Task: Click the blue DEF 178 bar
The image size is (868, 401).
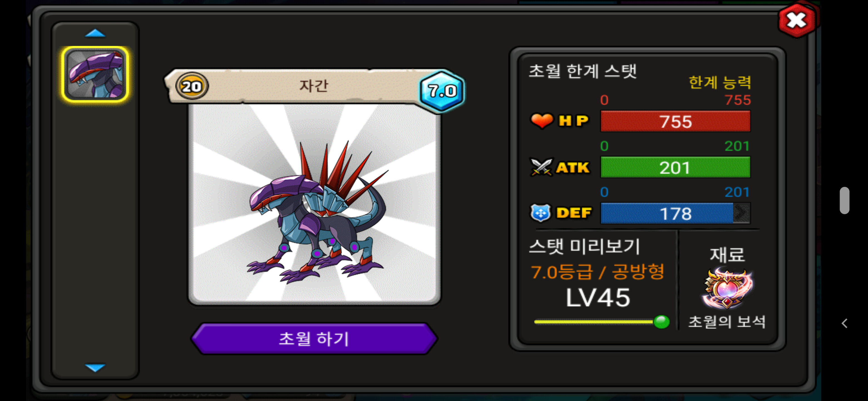Action: pyautogui.click(x=675, y=213)
